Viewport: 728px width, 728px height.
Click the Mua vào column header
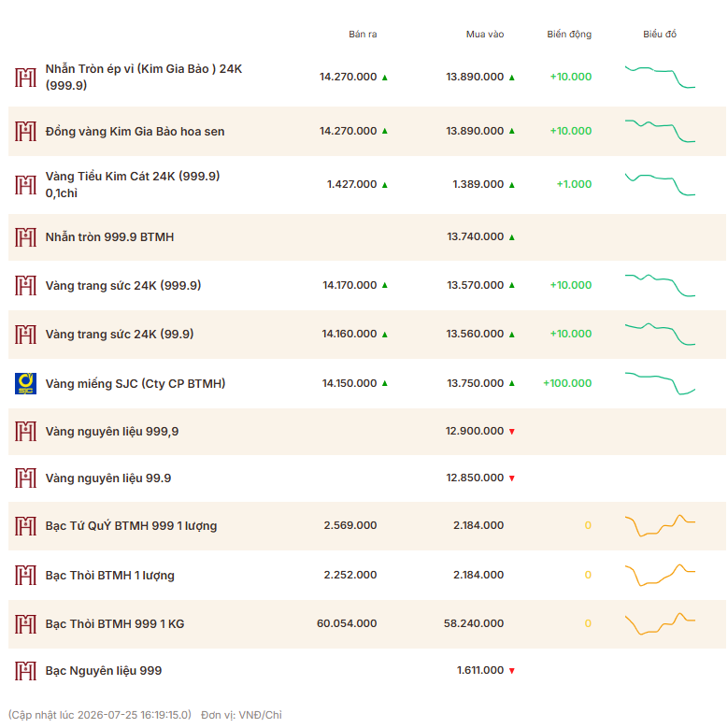pos(485,34)
